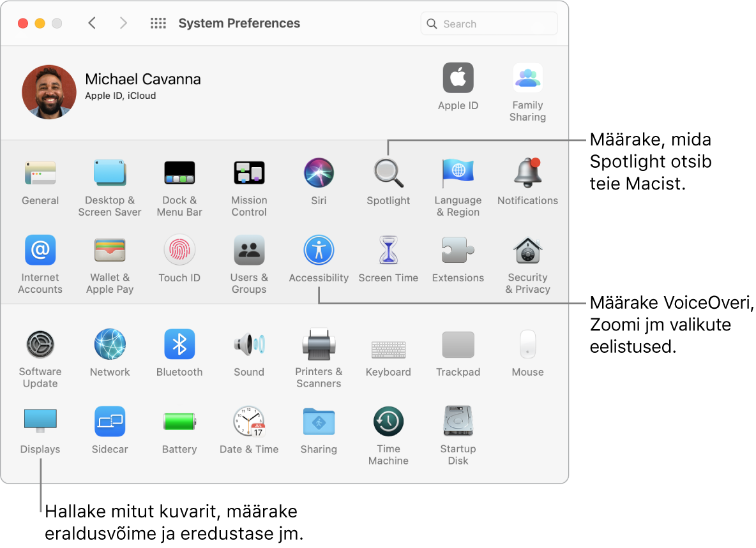The width and height of the screenshot is (756, 548).
Task: Minimize window with yellow button
Action: point(40,24)
